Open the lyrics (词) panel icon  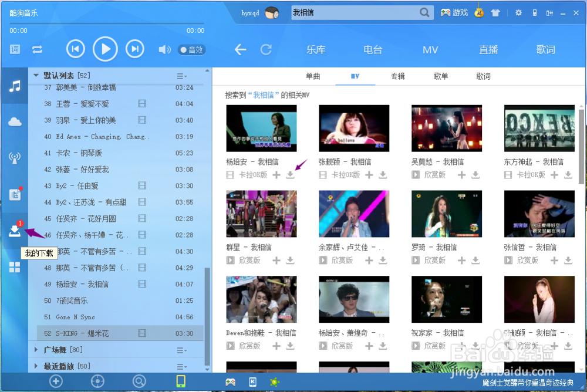coord(14,49)
